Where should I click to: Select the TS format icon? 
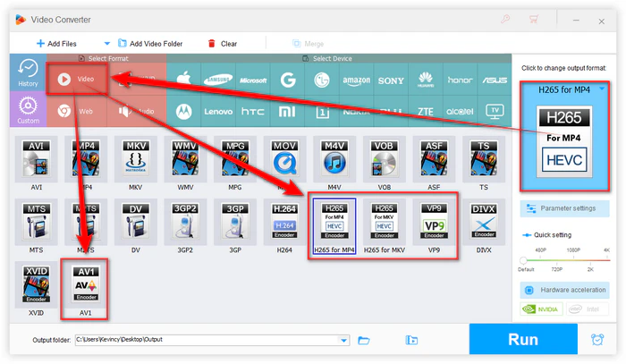coord(484,159)
